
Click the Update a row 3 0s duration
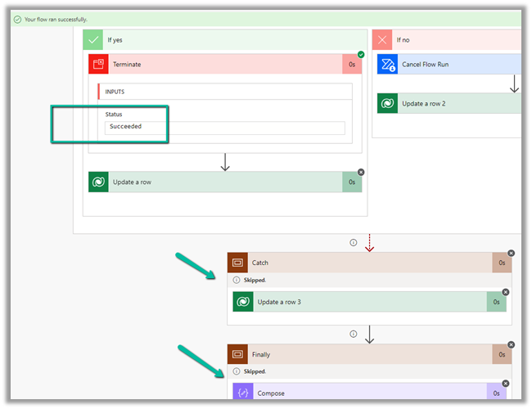[x=496, y=302]
